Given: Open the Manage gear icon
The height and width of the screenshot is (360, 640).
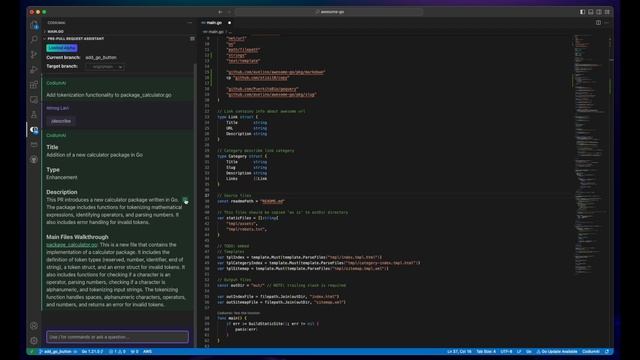Looking at the screenshot, I should point(34,340).
